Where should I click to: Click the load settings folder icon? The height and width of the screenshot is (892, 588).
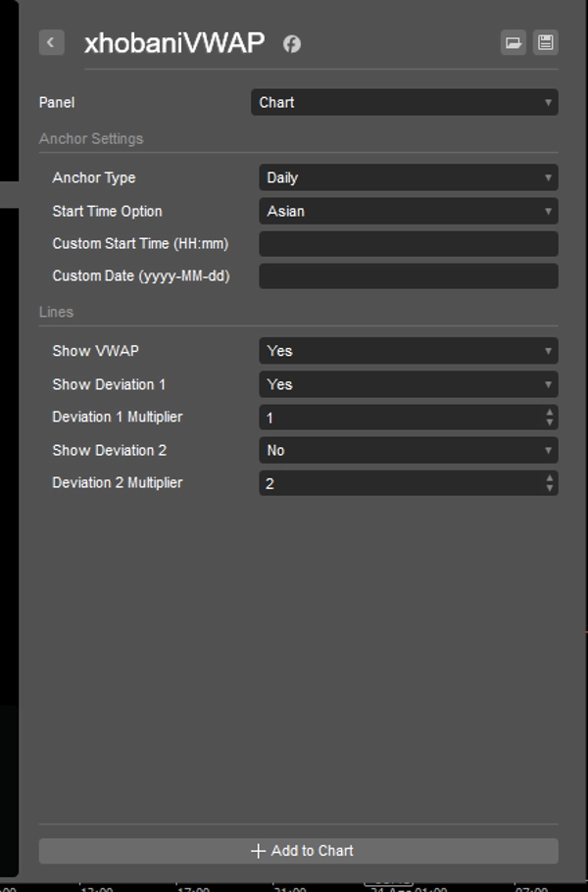(513, 42)
